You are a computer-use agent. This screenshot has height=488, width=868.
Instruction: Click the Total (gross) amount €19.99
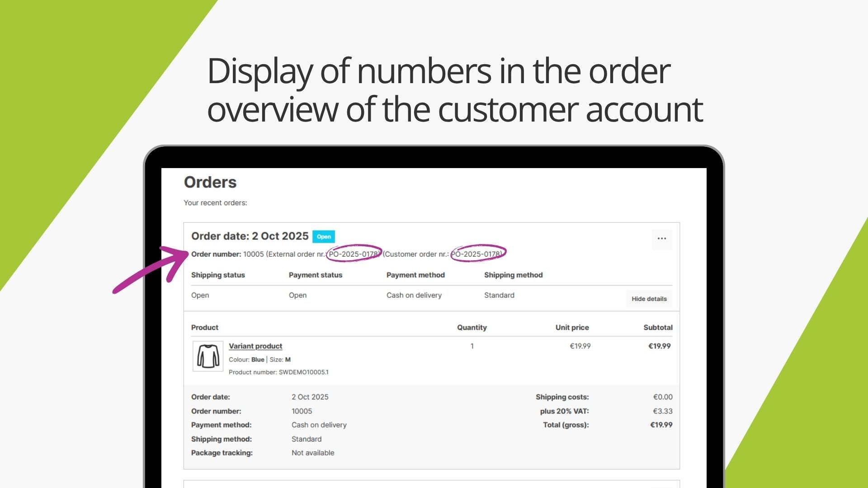pos(661,425)
